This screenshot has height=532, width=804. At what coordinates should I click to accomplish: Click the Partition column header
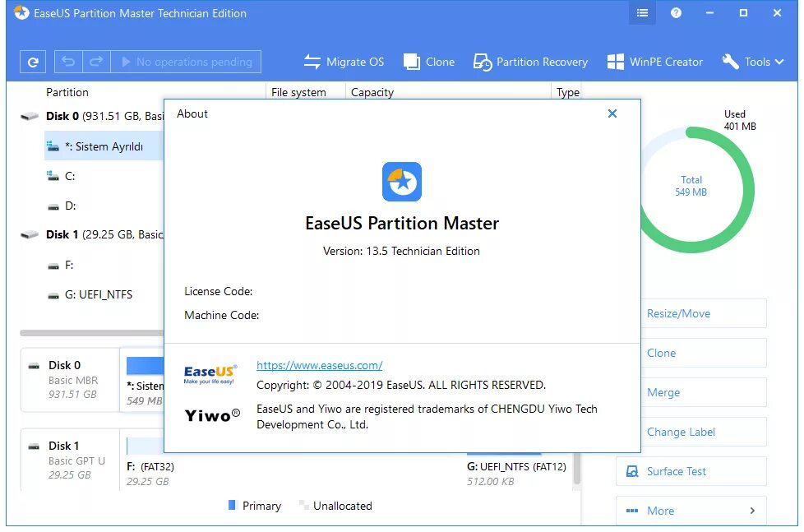[67, 92]
